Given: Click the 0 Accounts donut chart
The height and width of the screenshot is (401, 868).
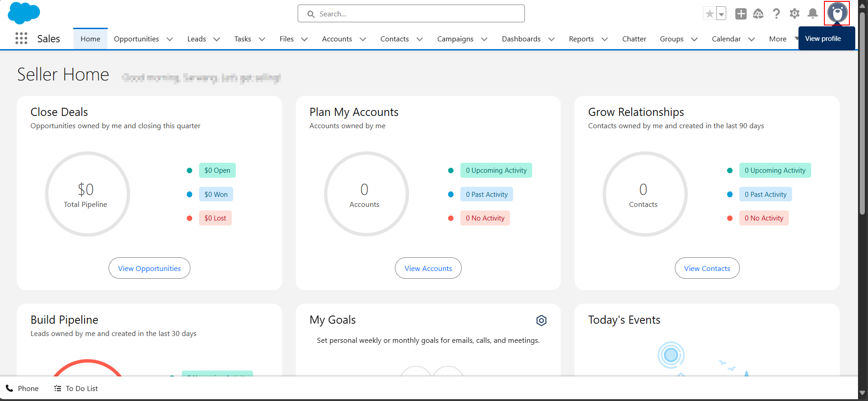Looking at the screenshot, I should click(366, 194).
